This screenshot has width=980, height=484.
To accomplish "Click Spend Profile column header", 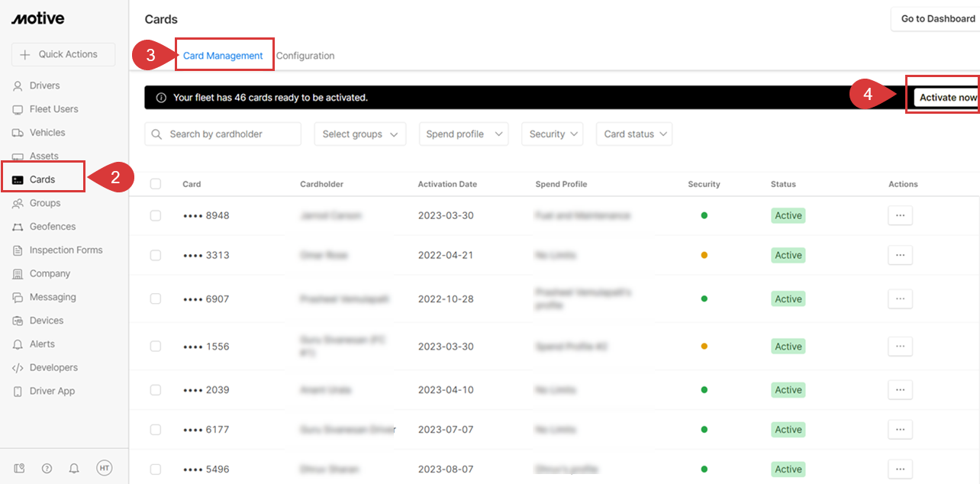I will point(561,184).
